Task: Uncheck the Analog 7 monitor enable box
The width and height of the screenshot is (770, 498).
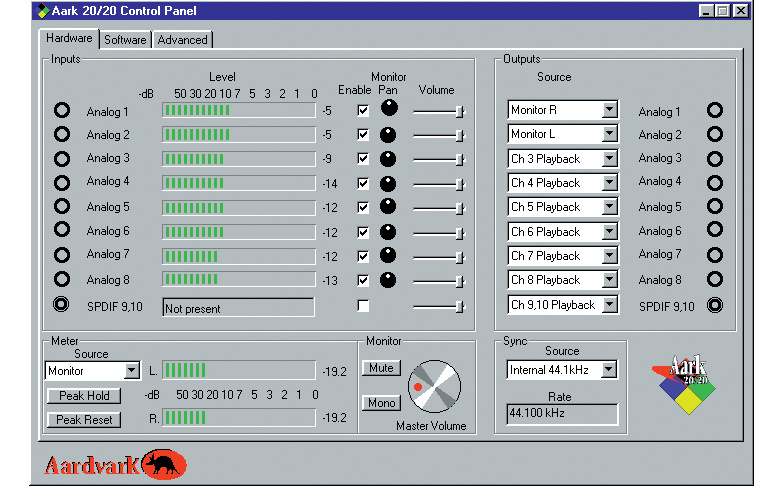Action: (x=363, y=256)
